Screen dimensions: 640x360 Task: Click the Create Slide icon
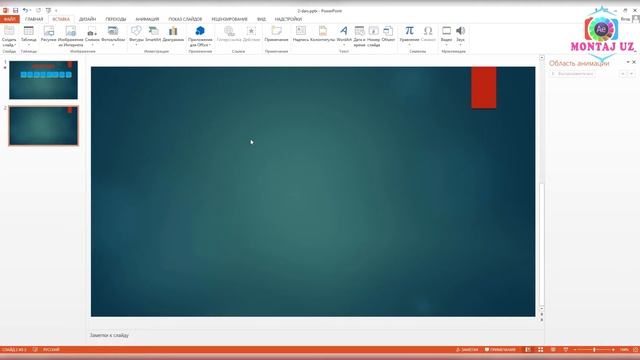[x=9, y=31]
